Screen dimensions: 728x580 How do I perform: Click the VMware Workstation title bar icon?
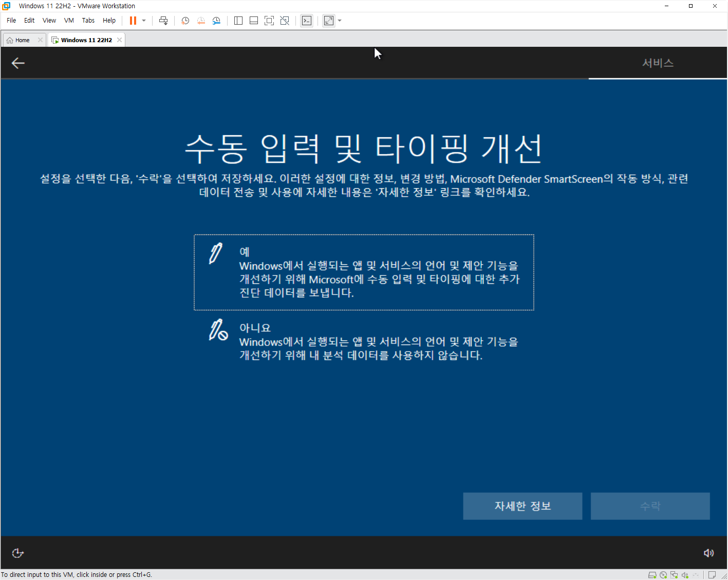pyautogui.click(x=6, y=6)
